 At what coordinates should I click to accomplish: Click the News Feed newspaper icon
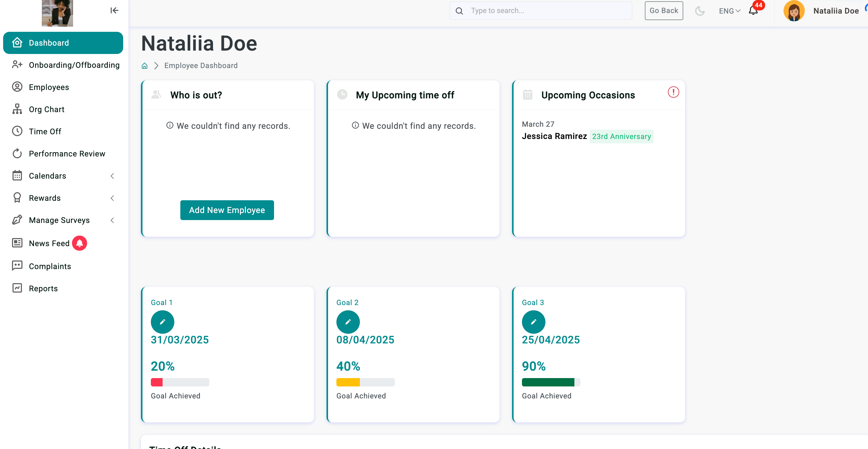click(x=17, y=243)
